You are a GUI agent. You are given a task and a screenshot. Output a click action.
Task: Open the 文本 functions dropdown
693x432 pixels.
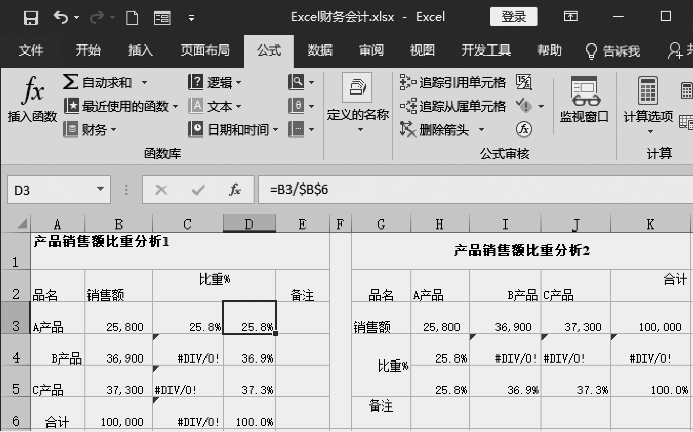click(x=215, y=106)
